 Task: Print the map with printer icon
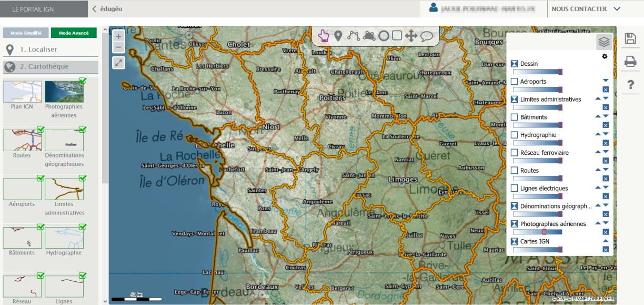point(630,62)
